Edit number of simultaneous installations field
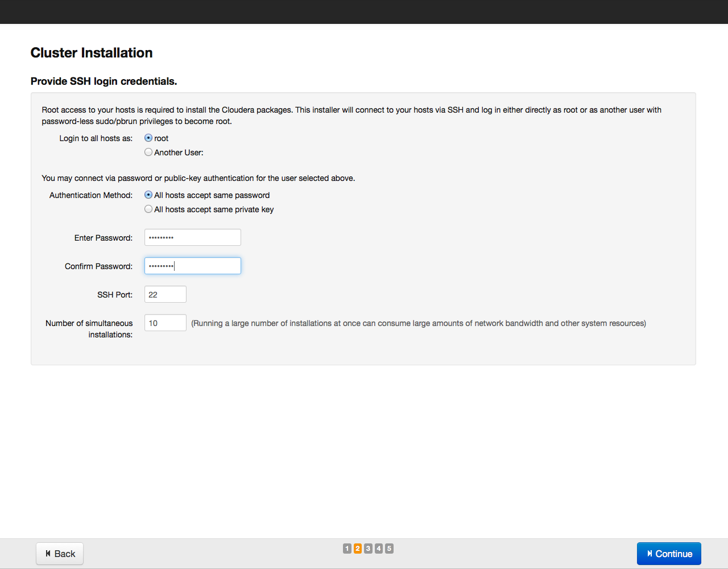 [x=166, y=323]
